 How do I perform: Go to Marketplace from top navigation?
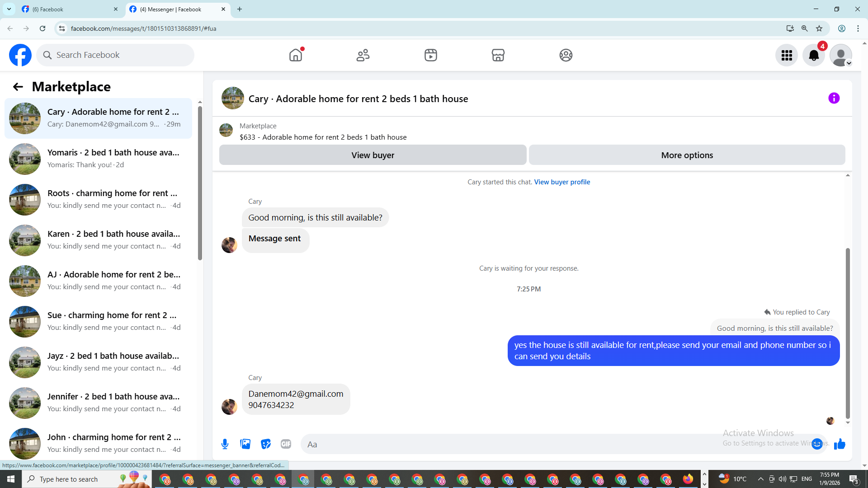pyautogui.click(x=498, y=55)
